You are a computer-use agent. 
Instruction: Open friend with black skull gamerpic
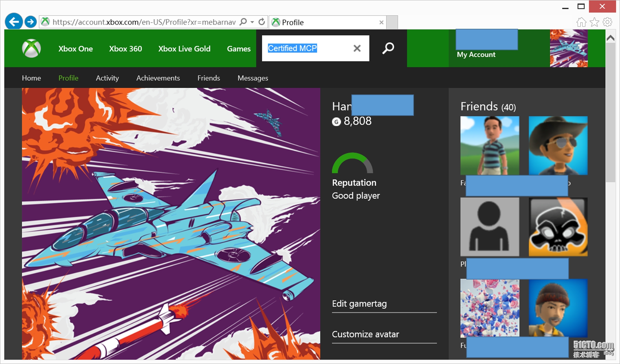(x=558, y=227)
